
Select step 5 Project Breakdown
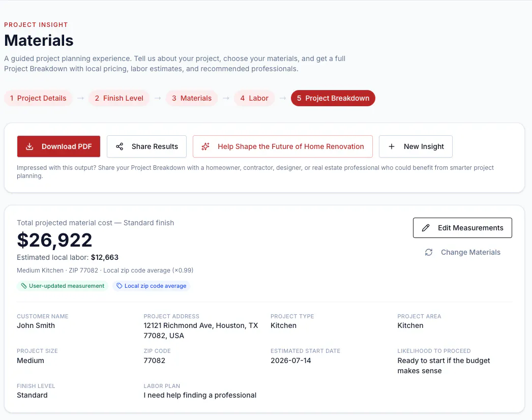(333, 98)
